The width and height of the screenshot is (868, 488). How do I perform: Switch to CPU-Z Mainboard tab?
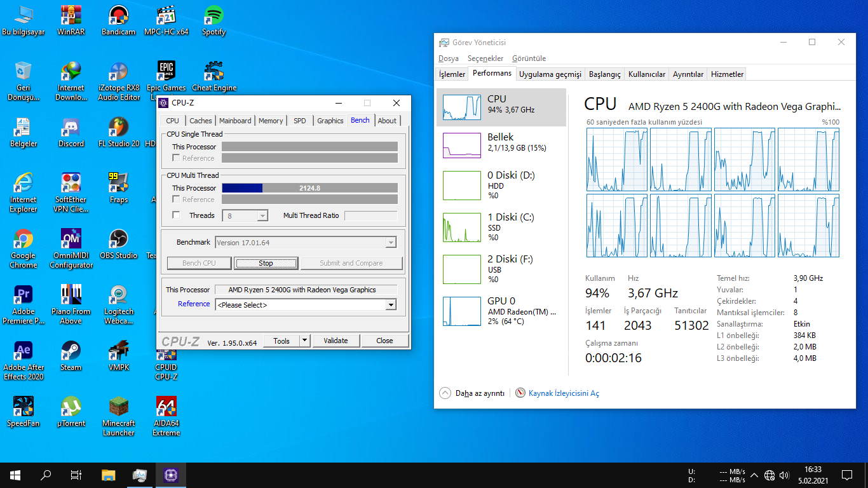235,121
